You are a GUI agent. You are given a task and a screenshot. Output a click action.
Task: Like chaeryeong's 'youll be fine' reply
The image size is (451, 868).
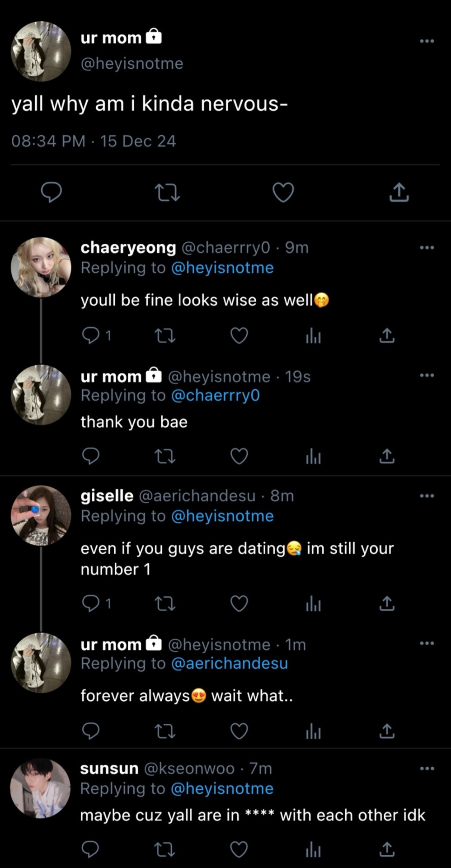click(x=239, y=335)
